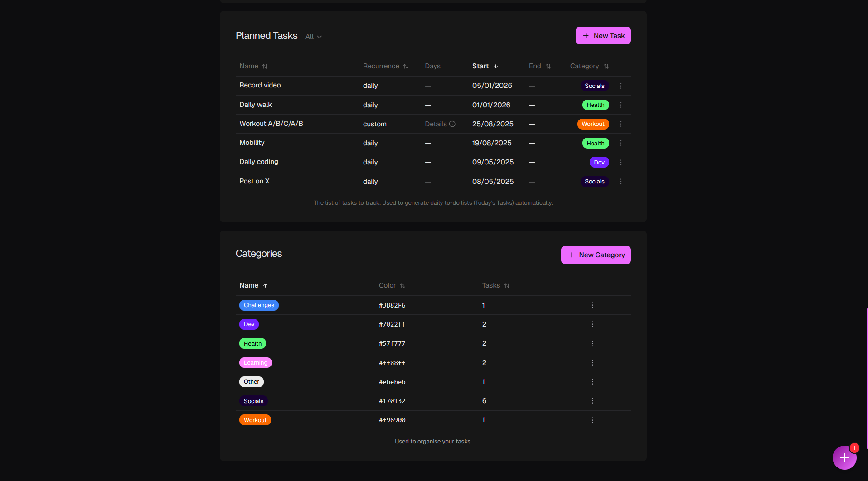The width and height of the screenshot is (868, 481).
Task: Open the options menu for Workout category
Action: (592, 420)
